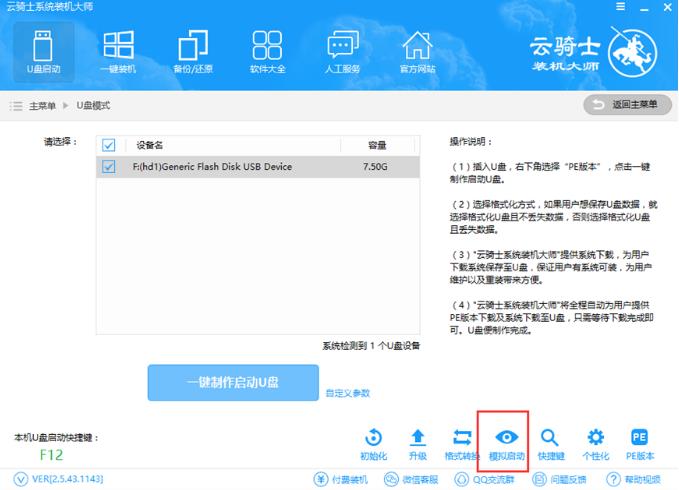The height and width of the screenshot is (490, 679).
Task: Click the 系统检测到 1 个U盘设备 text
Action: tap(371, 346)
